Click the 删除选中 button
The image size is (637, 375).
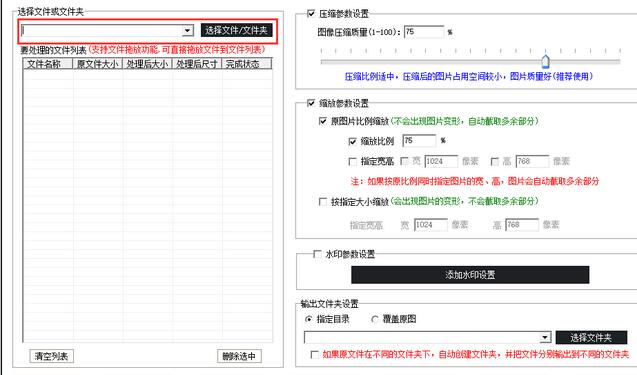coord(239,356)
